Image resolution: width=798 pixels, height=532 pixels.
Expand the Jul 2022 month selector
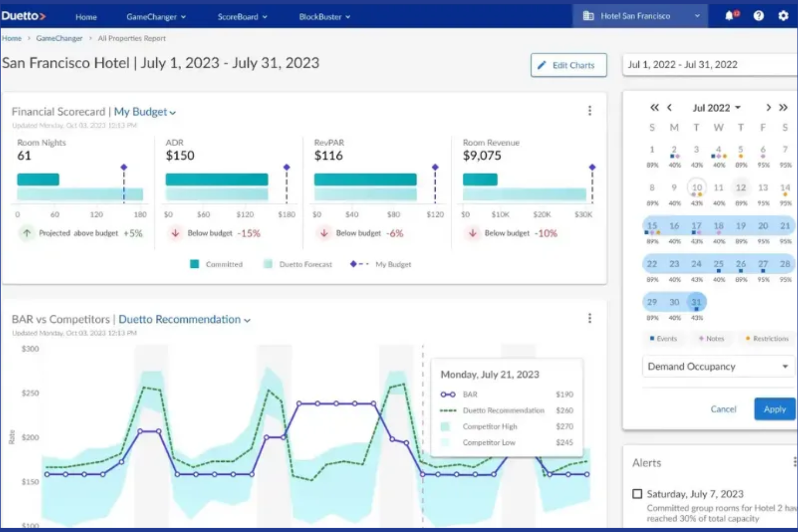(x=716, y=107)
